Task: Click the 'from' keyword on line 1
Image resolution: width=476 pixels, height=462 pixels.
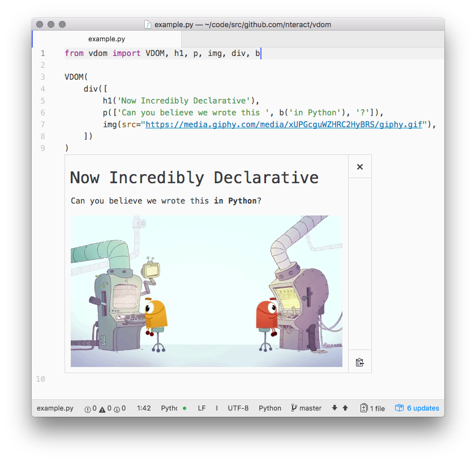Action: click(x=74, y=53)
